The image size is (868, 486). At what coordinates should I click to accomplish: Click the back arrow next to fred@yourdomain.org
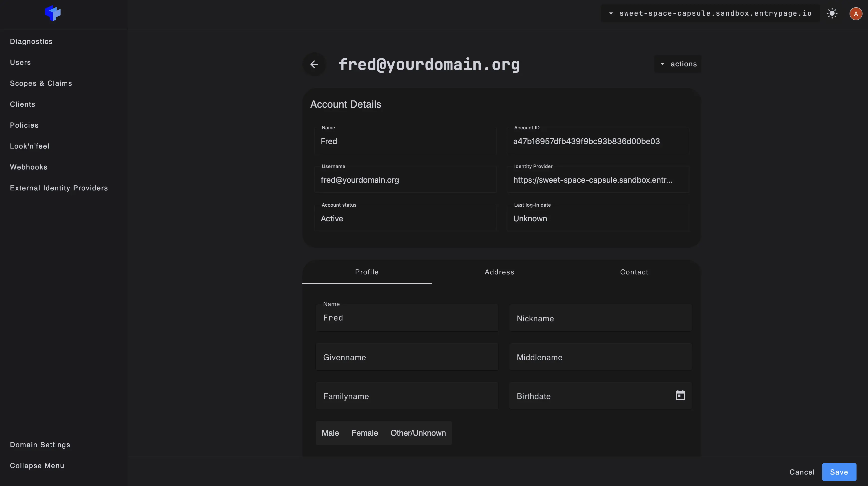click(314, 64)
